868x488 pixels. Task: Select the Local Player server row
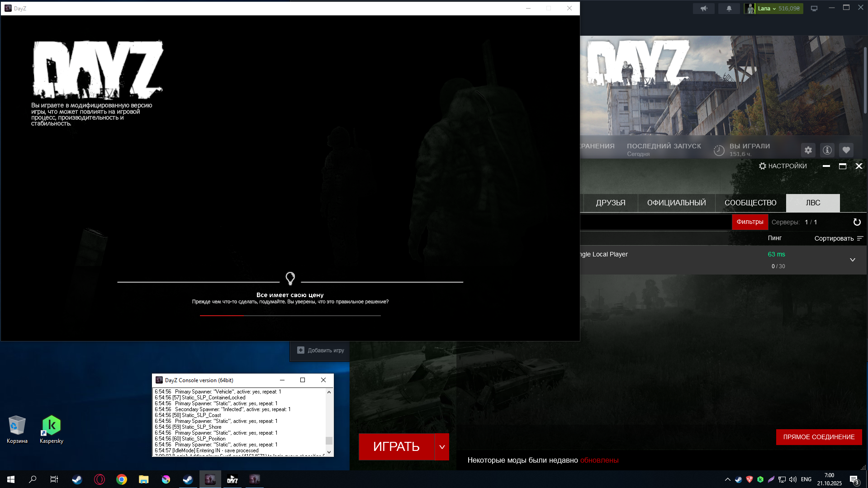(723, 260)
